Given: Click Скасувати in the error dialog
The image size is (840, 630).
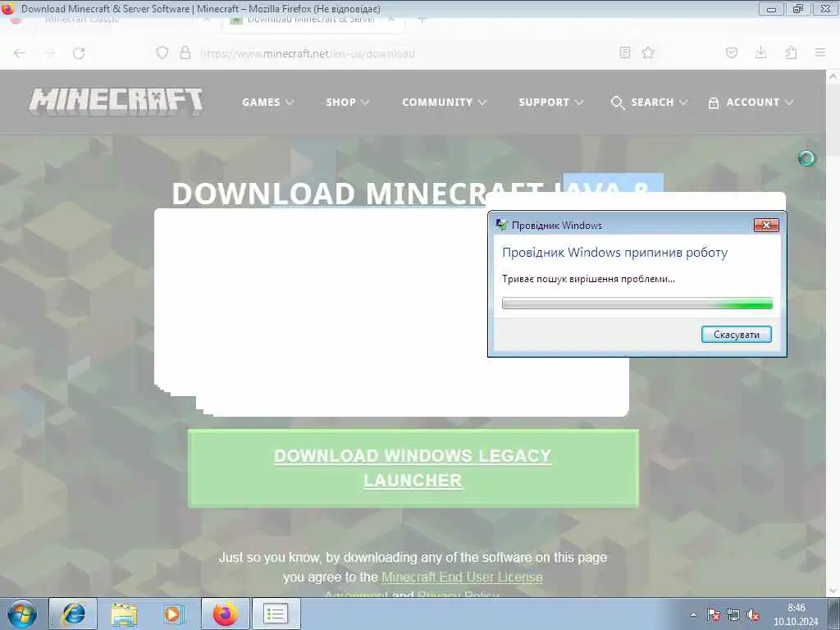Looking at the screenshot, I should coord(736,335).
